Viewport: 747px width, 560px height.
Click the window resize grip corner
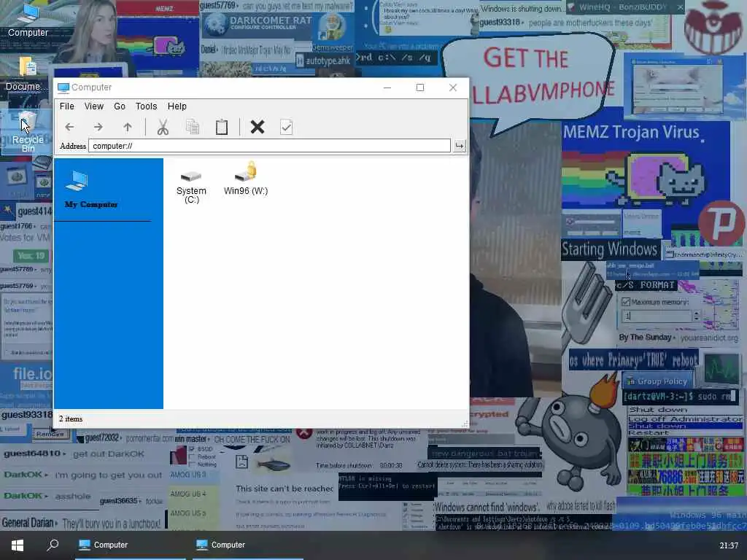click(465, 424)
